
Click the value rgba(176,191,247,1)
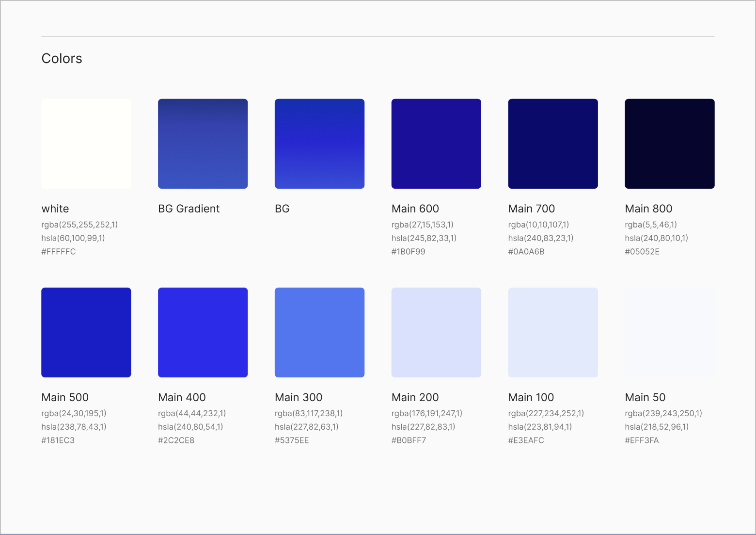[x=427, y=413]
